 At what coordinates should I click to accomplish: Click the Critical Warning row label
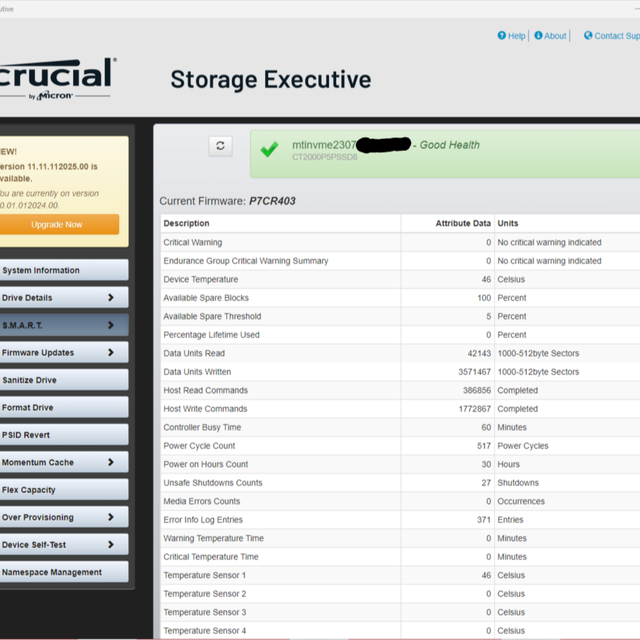193,242
